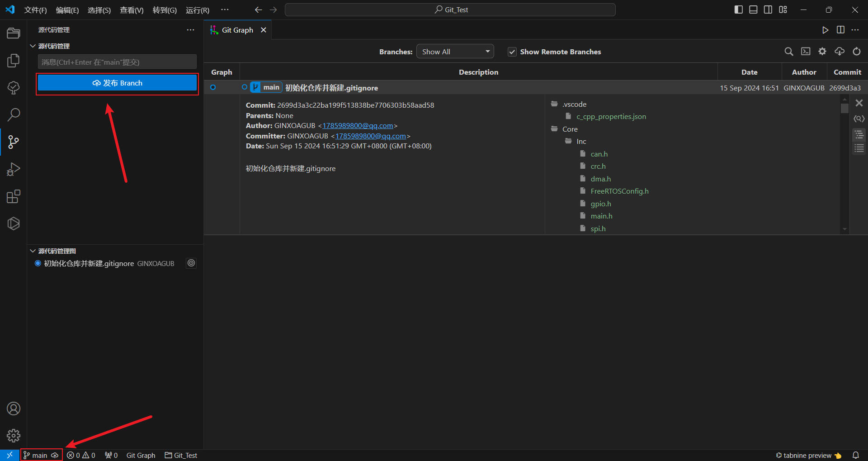Open Git Graph repository settings gear
This screenshot has width=868, height=461.
click(822, 52)
